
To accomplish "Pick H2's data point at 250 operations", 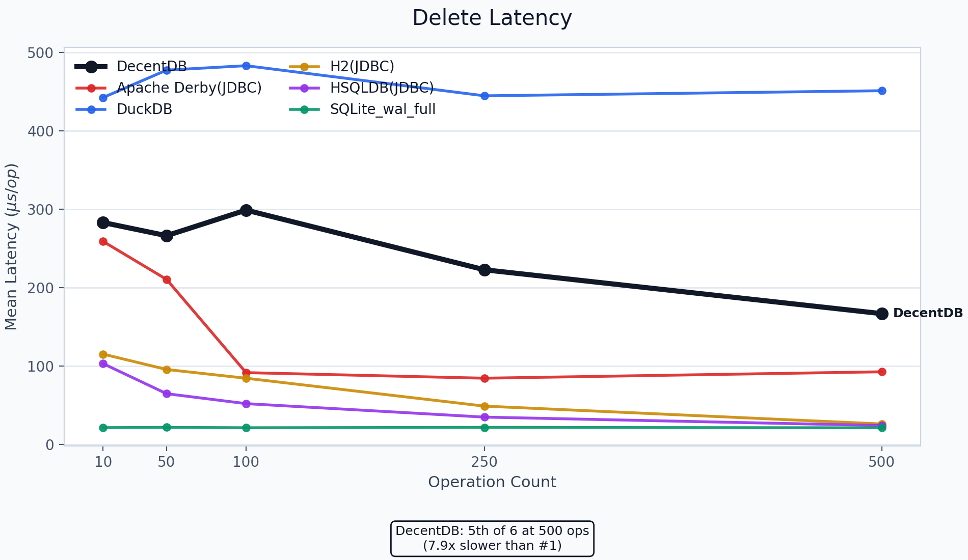I will pos(485,406).
